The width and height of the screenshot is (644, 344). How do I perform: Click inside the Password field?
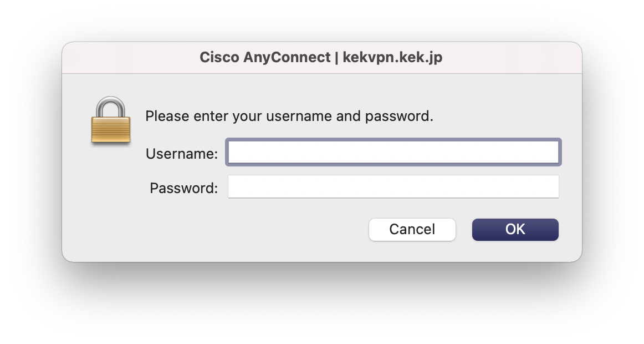click(x=393, y=186)
